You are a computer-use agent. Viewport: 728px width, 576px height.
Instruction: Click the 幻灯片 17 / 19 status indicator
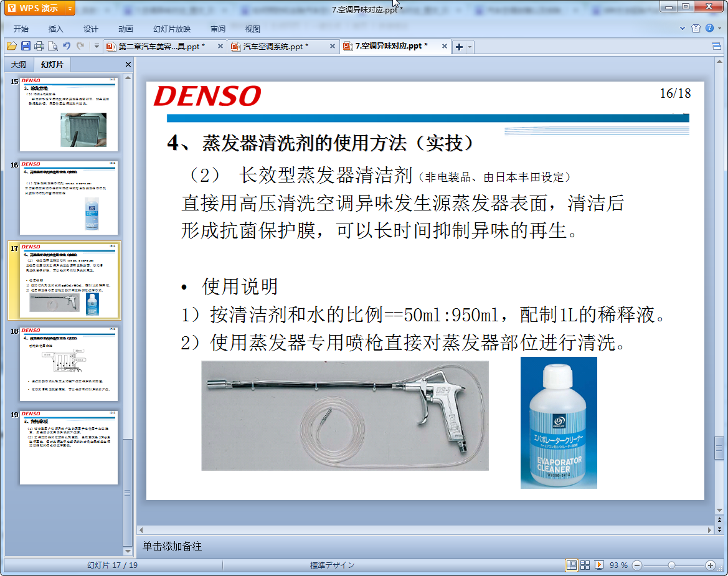(x=112, y=565)
